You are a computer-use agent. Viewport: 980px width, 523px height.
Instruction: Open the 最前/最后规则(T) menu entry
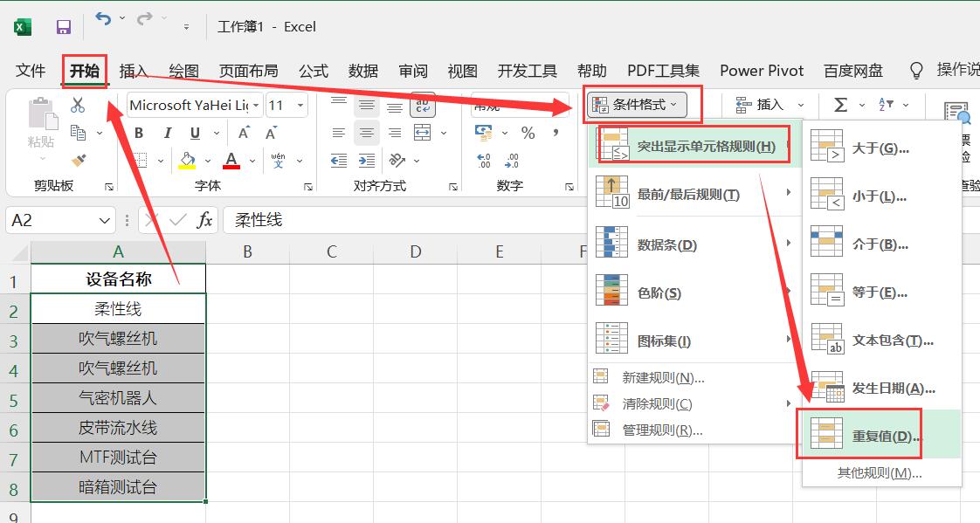694,194
